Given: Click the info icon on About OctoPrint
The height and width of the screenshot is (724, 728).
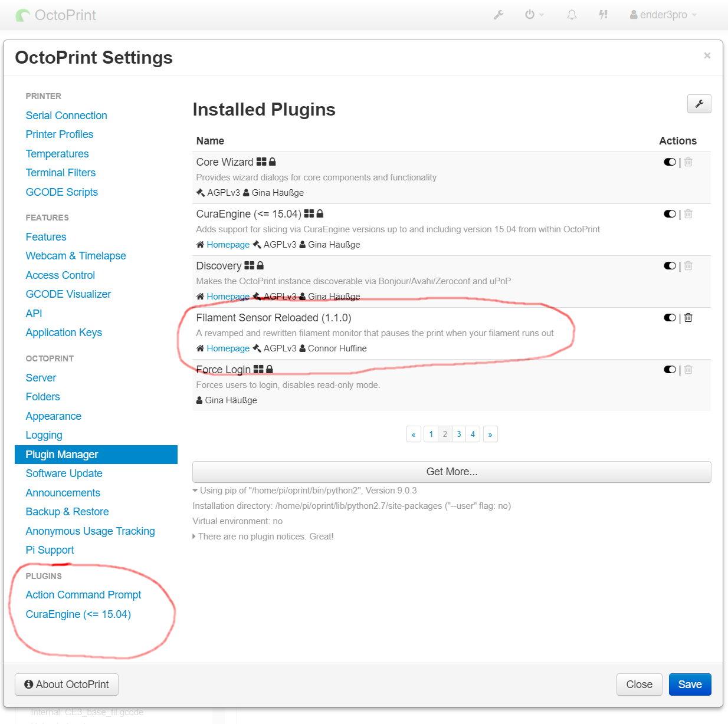Looking at the screenshot, I should coord(28,684).
